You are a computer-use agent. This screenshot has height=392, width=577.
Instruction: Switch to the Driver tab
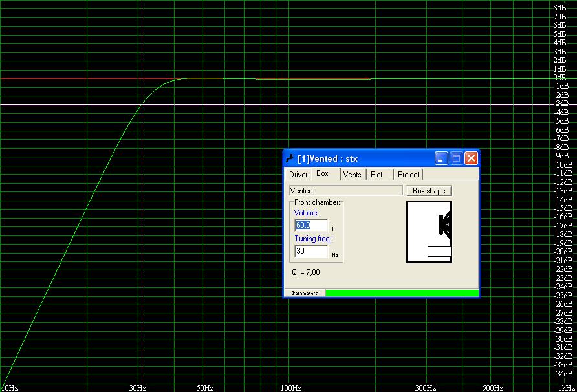pos(298,175)
